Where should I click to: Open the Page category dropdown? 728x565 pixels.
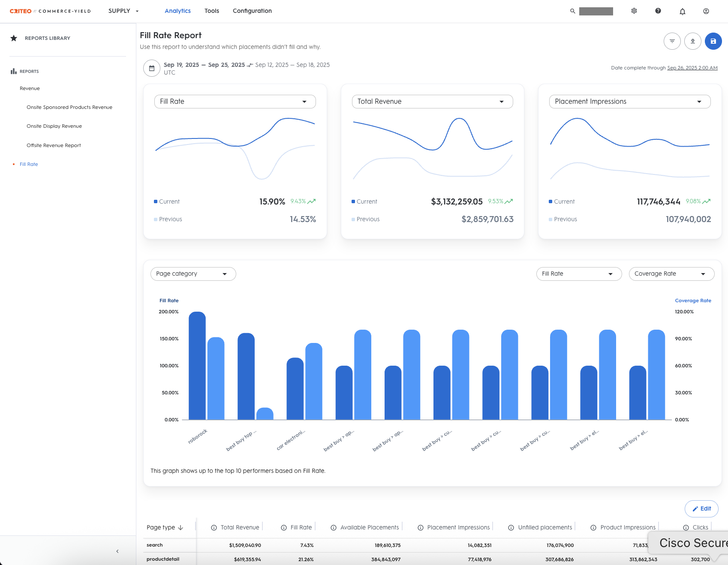click(x=193, y=274)
